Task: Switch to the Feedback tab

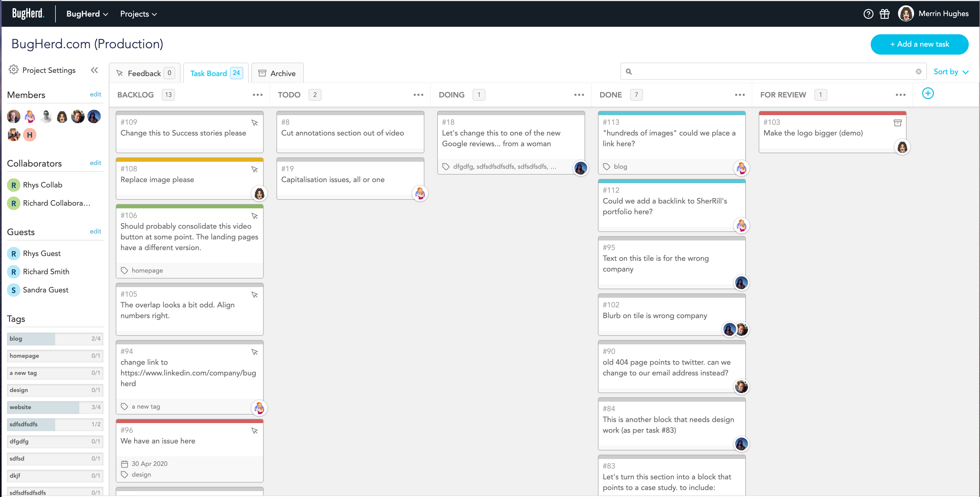Action: [x=145, y=73]
